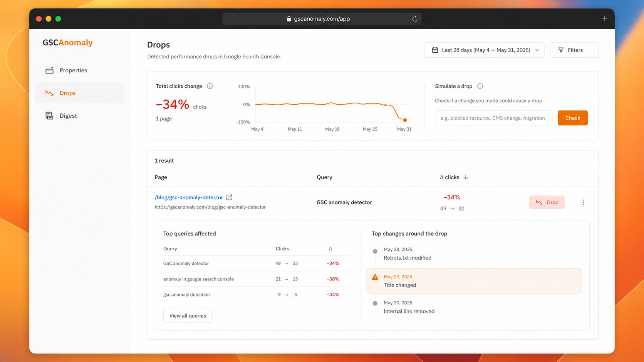This screenshot has width=644, height=362.
Task: Click external link icon beside blog page
Action: (x=229, y=197)
